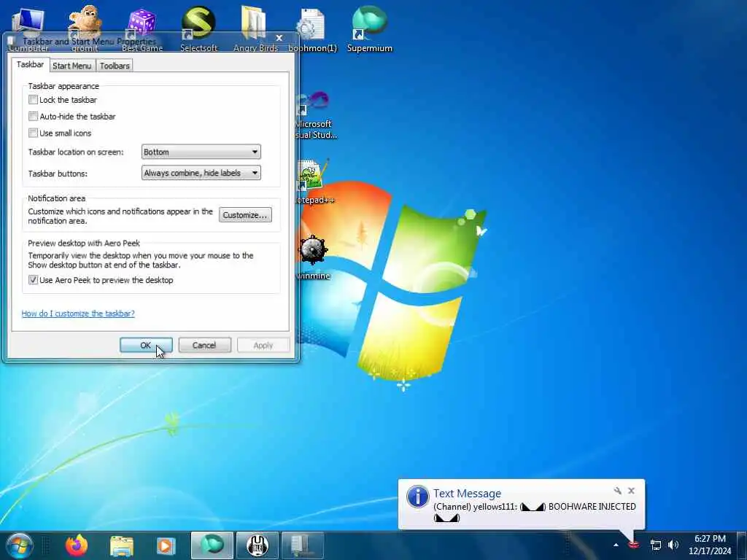
Task: Open Taskbar location on screen dropdown
Action: pos(201,152)
